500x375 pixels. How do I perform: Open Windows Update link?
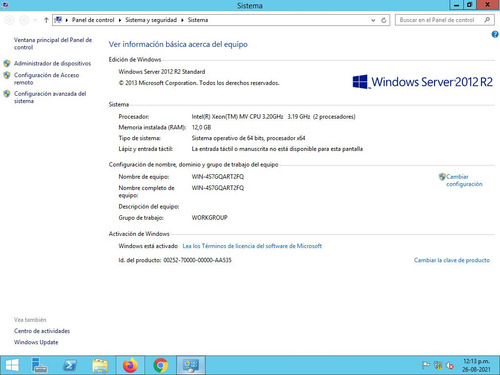(x=36, y=342)
